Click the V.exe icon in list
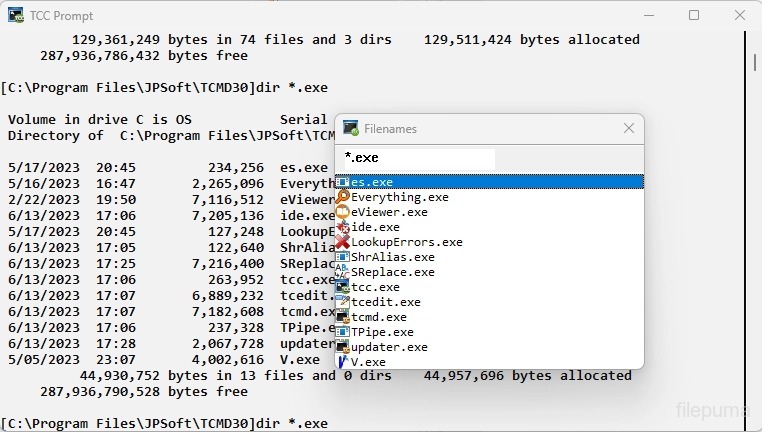Viewport: 762px width, 432px height. 342,362
